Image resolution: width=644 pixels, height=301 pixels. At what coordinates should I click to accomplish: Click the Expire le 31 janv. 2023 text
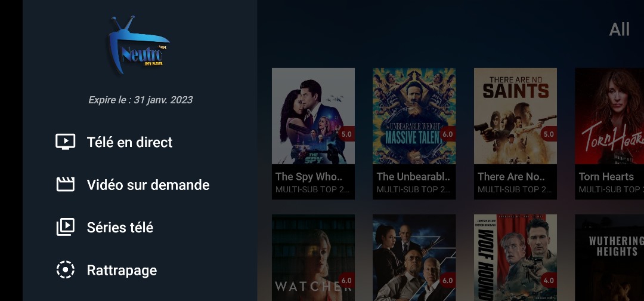pyautogui.click(x=141, y=100)
